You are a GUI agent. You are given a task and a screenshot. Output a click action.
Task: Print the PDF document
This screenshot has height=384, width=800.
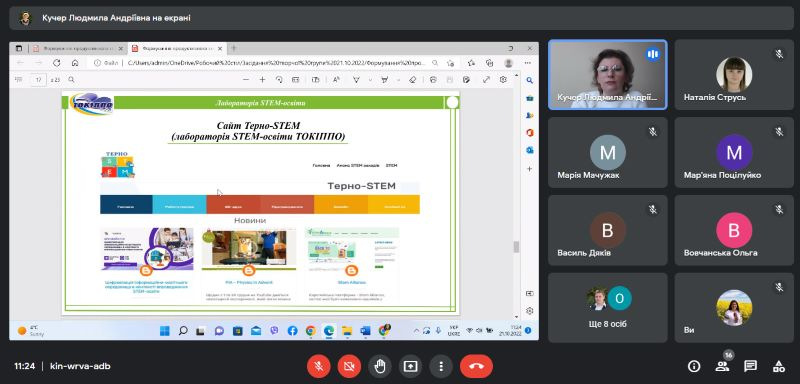(x=433, y=80)
